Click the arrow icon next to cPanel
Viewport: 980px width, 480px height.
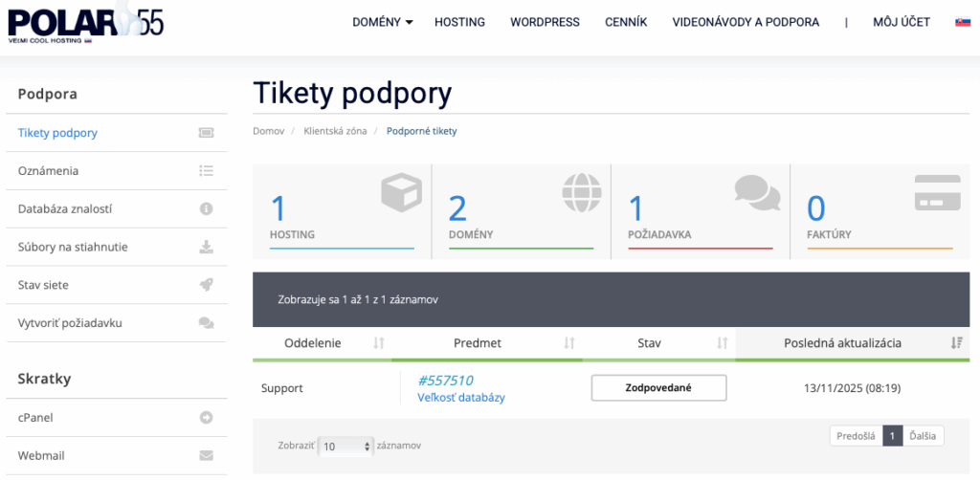coord(207,418)
